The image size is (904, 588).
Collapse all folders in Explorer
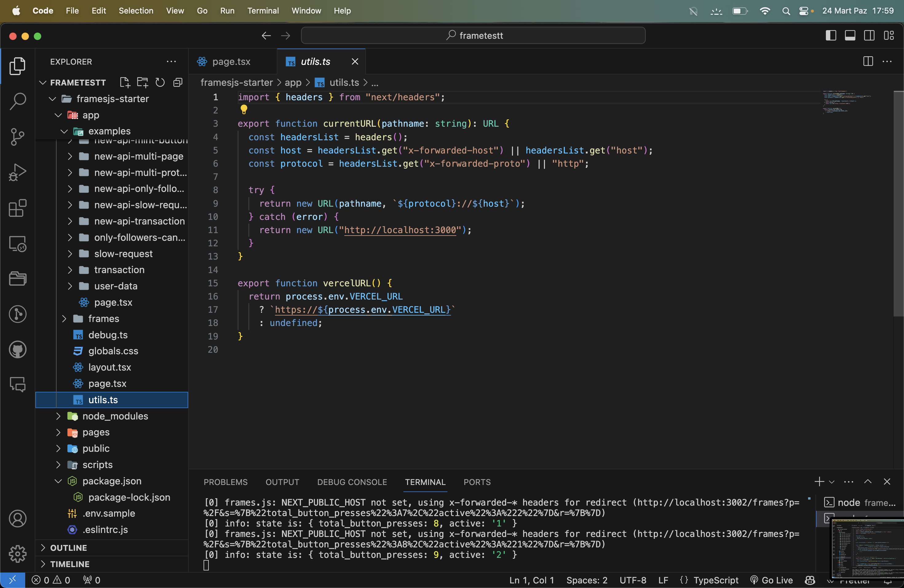(x=178, y=82)
